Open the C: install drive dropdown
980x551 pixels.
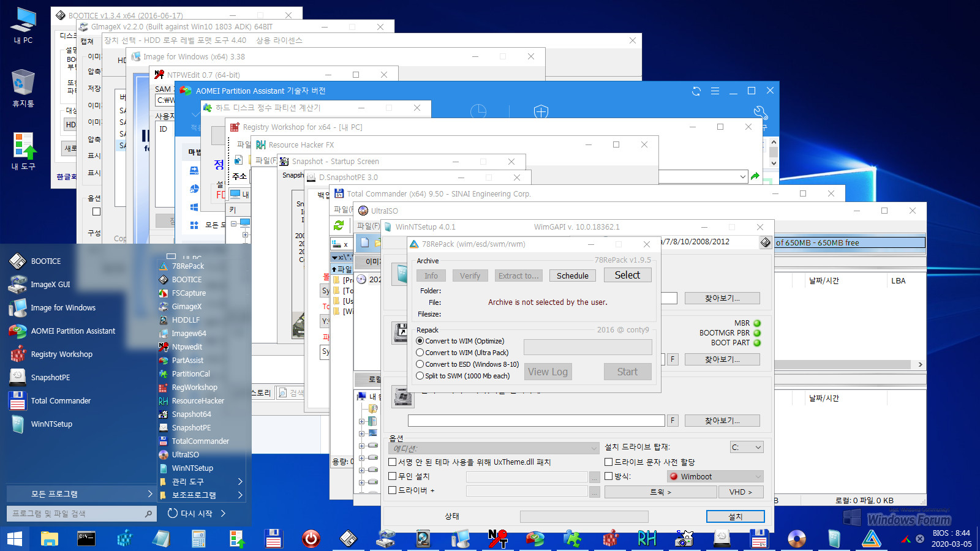click(747, 448)
